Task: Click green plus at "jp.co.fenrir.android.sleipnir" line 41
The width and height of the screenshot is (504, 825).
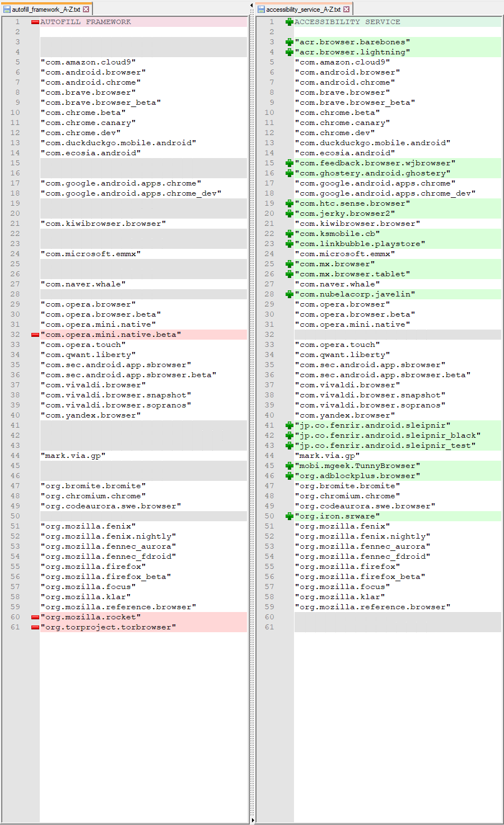Action: pos(289,425)
